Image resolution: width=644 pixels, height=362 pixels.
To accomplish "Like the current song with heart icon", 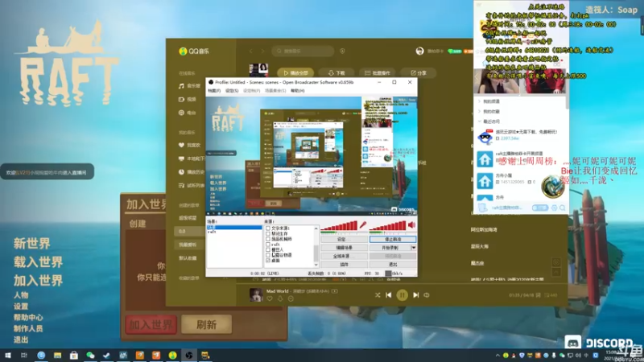I will pyautogui.click(x=270, y=298).
